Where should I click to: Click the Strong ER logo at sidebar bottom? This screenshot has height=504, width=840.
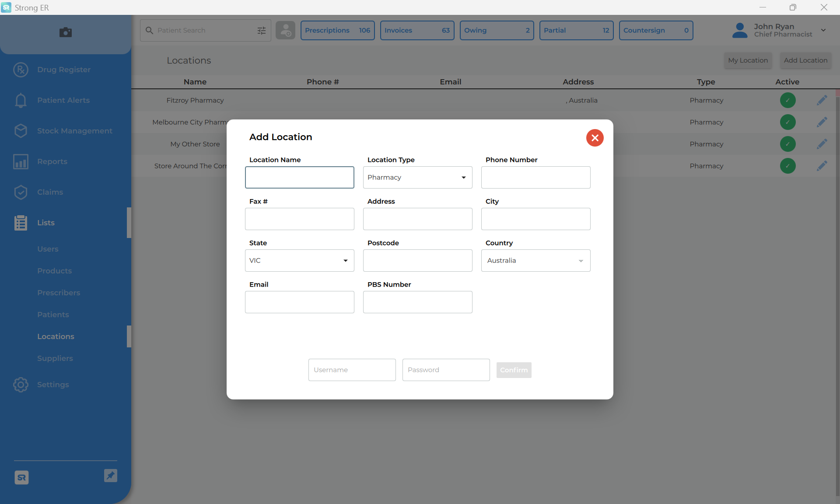pyautogui.click(x=21, y=477)
